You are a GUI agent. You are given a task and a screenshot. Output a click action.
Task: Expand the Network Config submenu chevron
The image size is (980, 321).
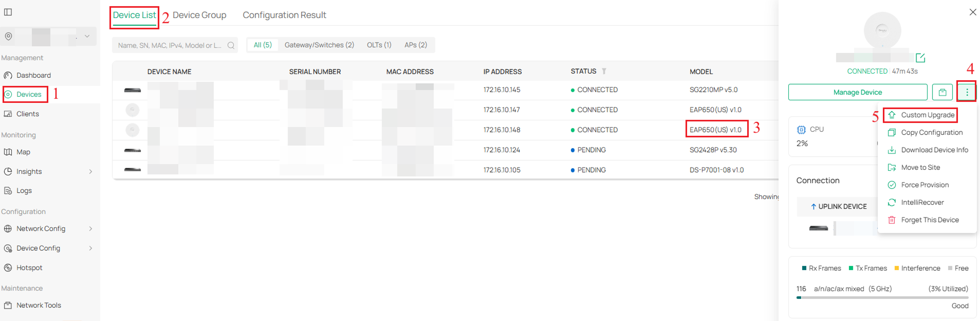[x=90, y=228]
